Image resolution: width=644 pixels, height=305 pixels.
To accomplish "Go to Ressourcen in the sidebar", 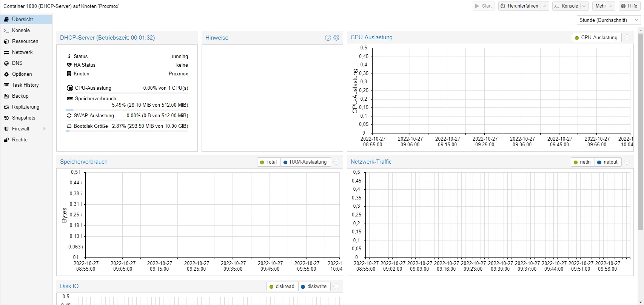I will tap(26, 41).
